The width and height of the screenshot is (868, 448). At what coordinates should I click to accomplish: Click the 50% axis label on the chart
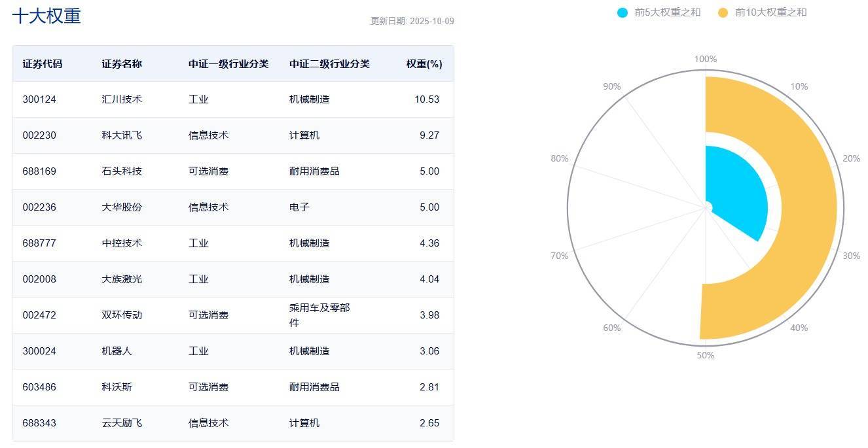tap(705, 356)
